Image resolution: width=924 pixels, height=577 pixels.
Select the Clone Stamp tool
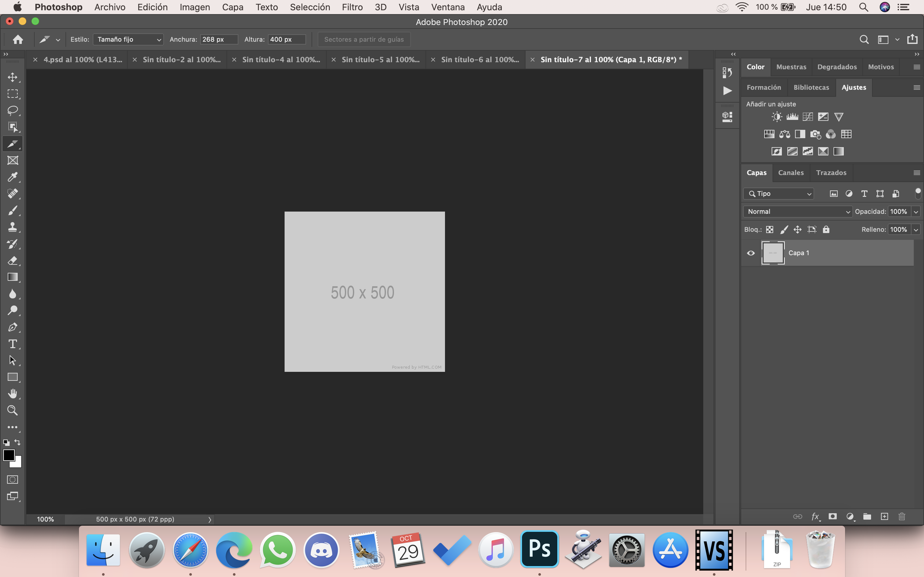pyautogui.click(x=13, y=227)
